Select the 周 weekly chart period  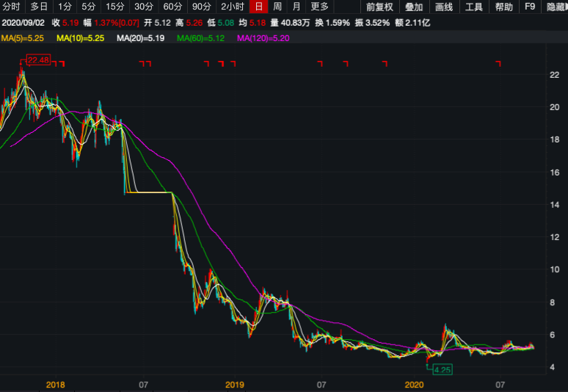coord(277,7)
